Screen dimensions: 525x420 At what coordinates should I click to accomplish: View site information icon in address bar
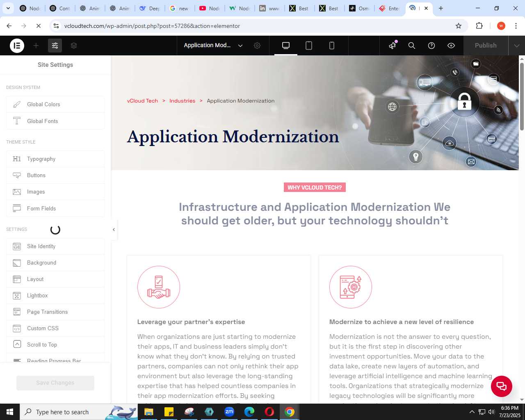point(57,26)
